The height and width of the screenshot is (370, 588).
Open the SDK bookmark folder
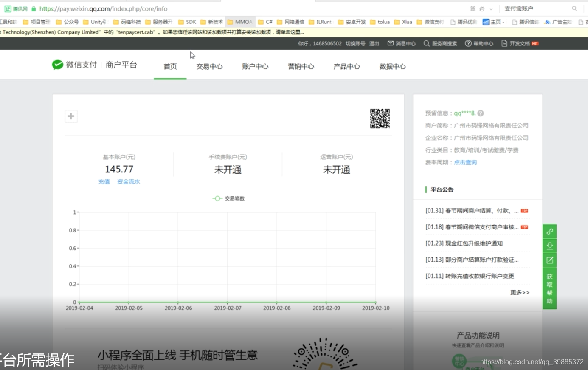[187, 22]
